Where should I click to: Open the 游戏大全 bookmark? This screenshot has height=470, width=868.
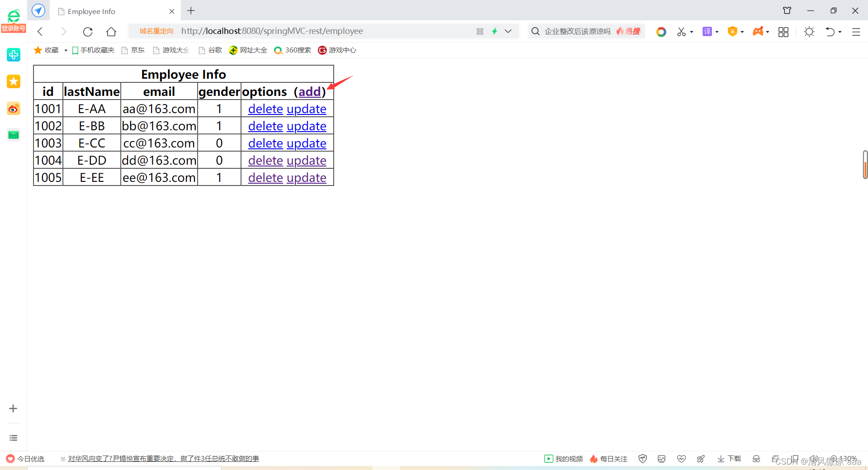click(171, 50)
